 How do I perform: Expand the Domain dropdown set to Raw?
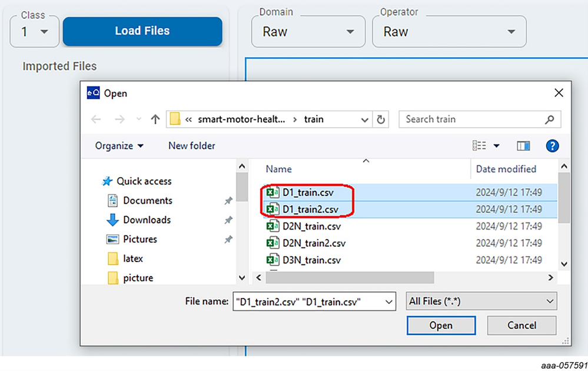308,32
